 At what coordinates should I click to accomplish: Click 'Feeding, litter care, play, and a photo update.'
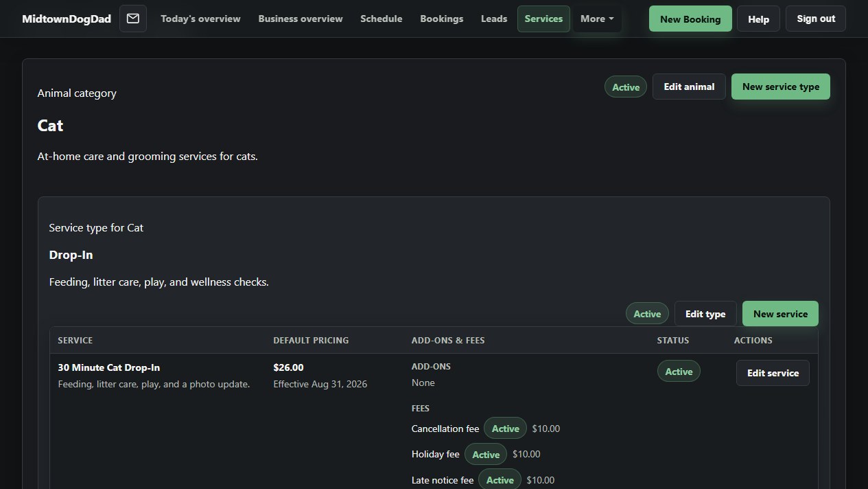[x=154, y=384]
